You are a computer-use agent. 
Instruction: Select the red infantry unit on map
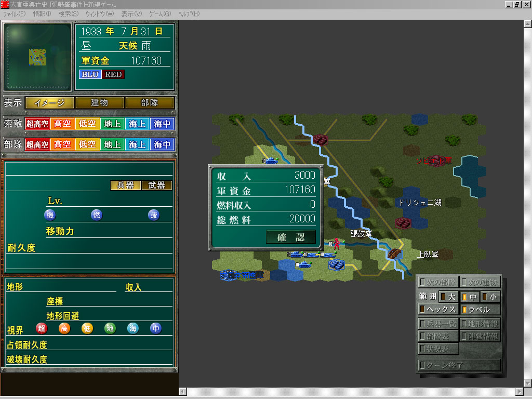[337, 243]
